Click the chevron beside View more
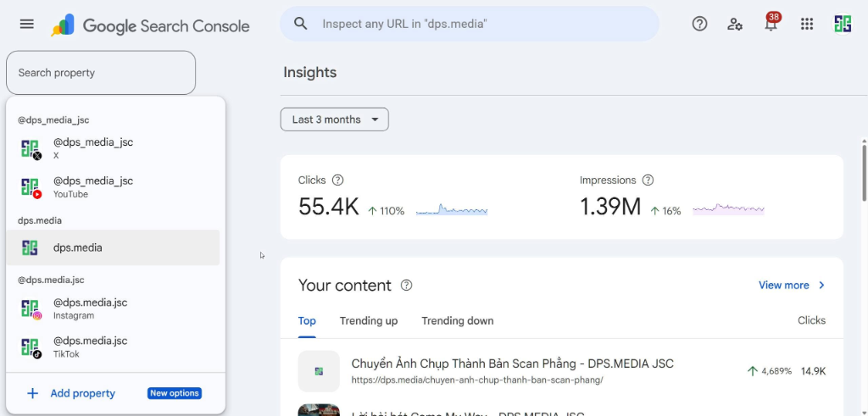This screenshot has height=416, width=868. tap(821, 286)
